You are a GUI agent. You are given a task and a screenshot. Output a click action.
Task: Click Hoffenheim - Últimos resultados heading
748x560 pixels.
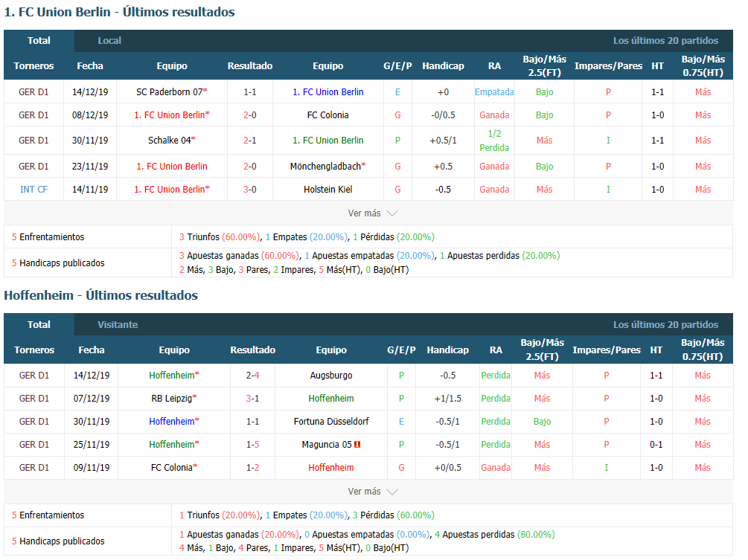point(100,295)
